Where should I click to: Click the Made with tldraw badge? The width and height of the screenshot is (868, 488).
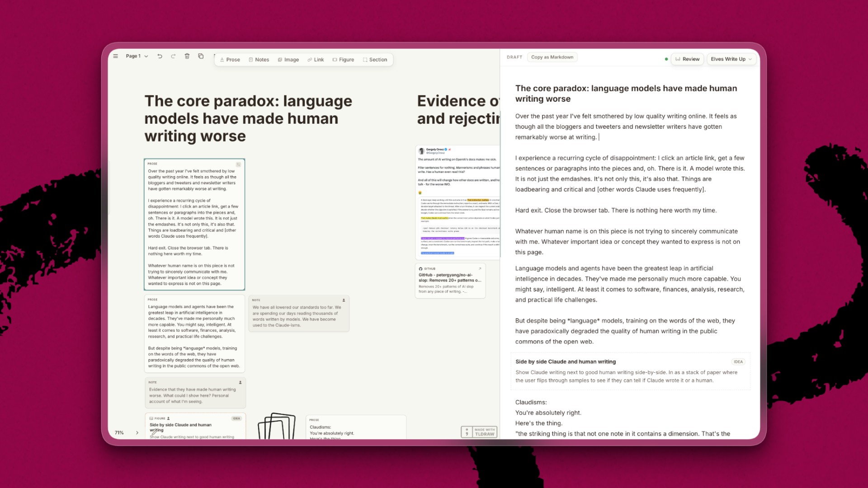(x=479, y=432)
